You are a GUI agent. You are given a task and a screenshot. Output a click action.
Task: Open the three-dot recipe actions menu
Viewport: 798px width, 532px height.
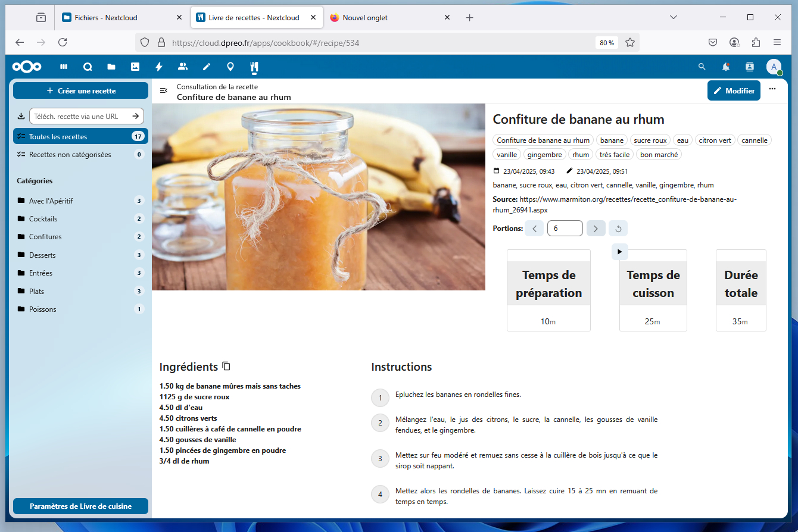(772, 89)
